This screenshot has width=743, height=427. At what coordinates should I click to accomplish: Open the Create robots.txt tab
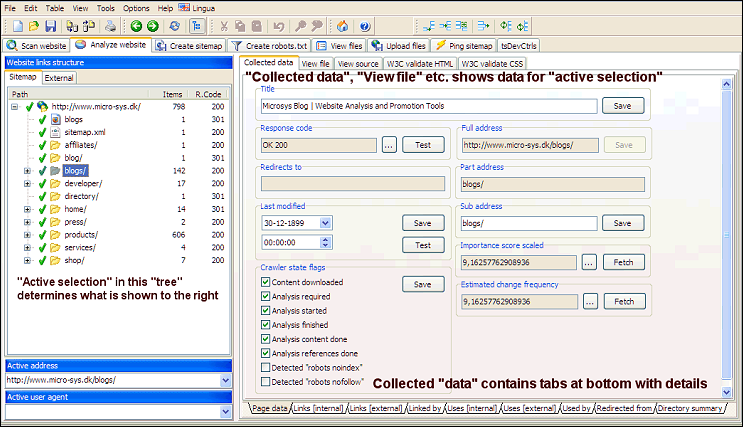coord(269,45)
